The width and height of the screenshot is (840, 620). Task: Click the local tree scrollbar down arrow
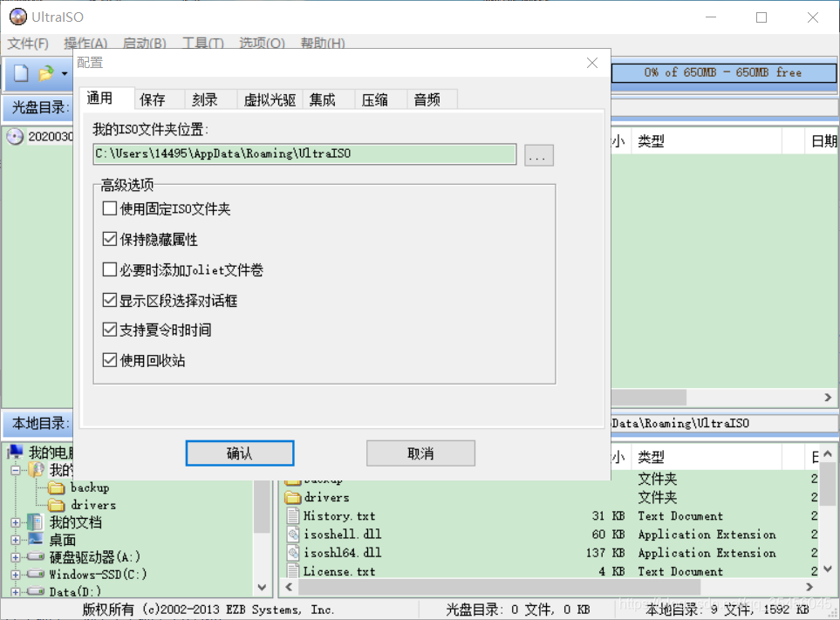click(262, 588)
